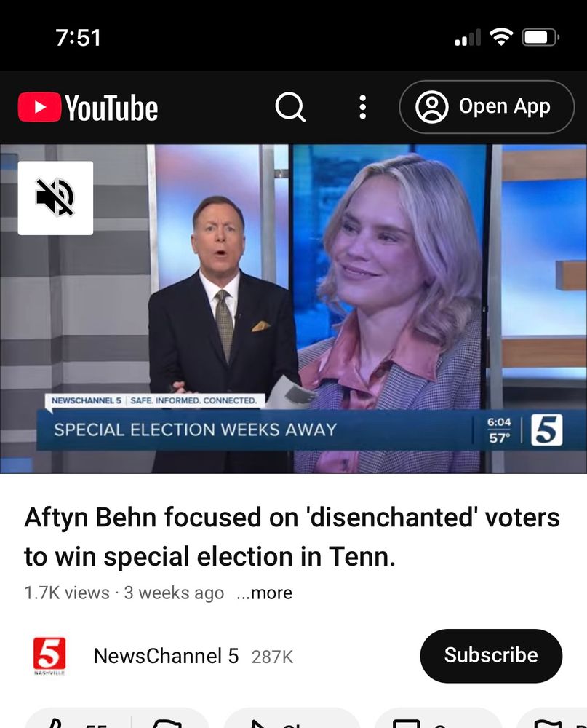587x728 pixels.
Task: Unmute the video with the speaker icon
Action: pyautogui.click(x=55, y=198)
